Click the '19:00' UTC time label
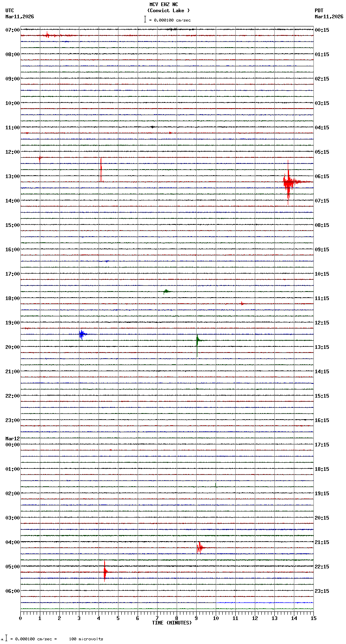The image size is (346, 644). pos(13,323)
